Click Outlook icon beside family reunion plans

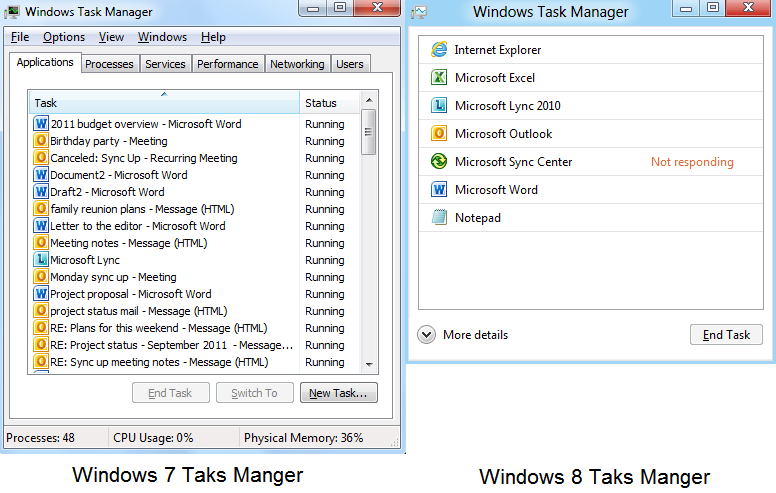point(41,208)
